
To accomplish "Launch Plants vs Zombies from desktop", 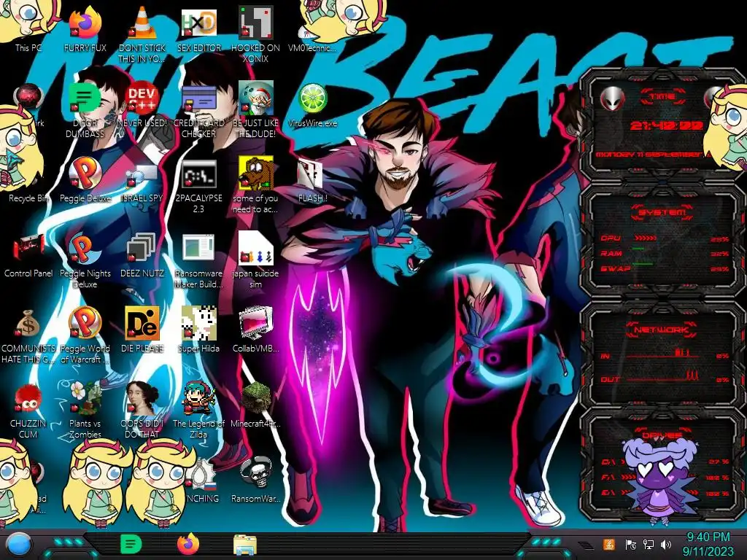I will [85, 410].
